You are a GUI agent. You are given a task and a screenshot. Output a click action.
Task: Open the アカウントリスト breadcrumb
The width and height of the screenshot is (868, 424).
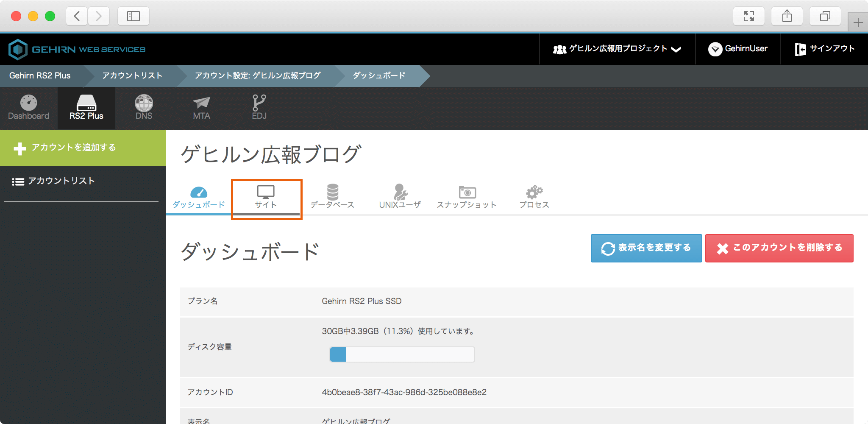tap(131, 75)
